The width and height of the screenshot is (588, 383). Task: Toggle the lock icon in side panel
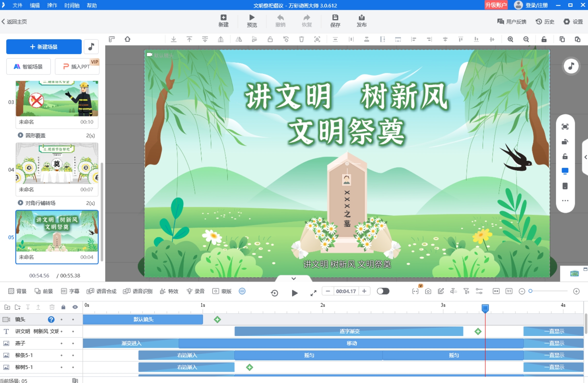pyautogui.click(x=565, y=156)
